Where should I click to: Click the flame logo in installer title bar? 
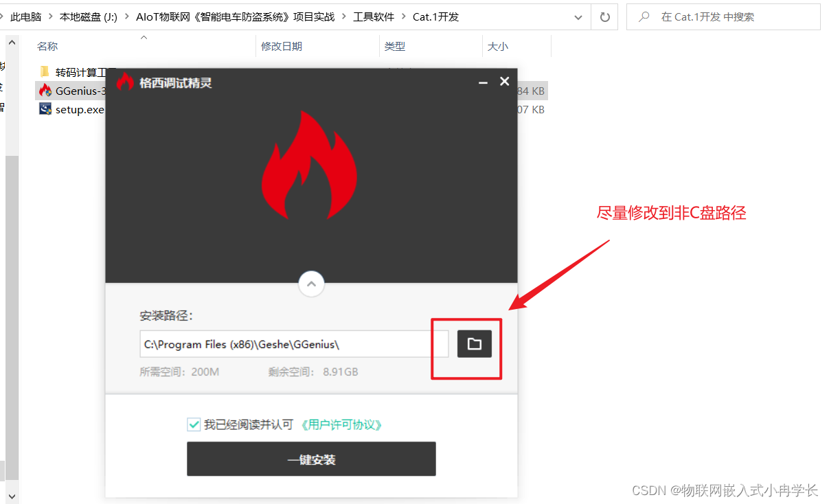click(x=124, y=82)
